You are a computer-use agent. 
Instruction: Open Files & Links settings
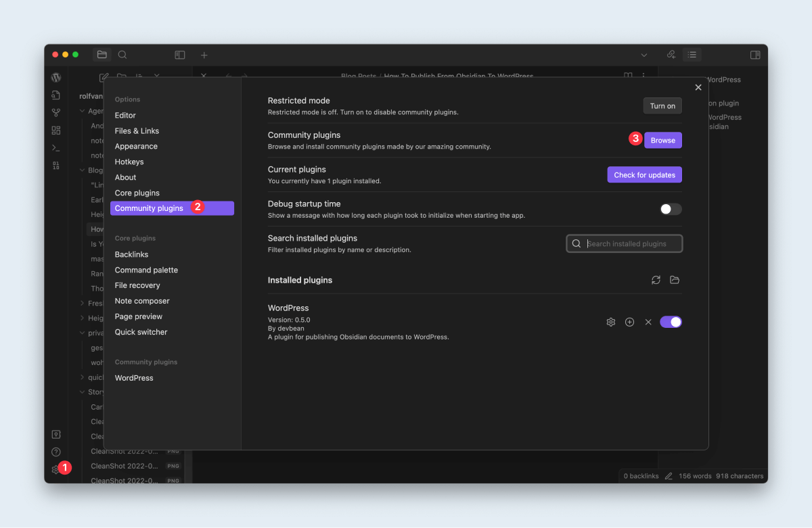pos(172,131)
